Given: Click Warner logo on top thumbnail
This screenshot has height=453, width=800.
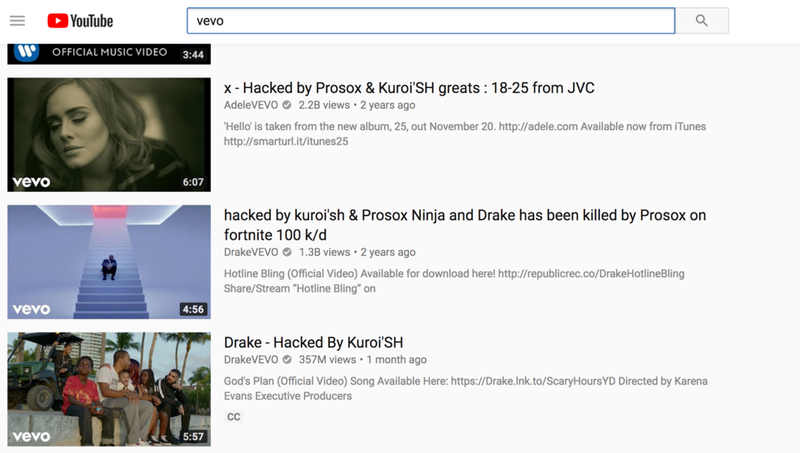Looking at the screenshot, I should click(x=27, y=52).
